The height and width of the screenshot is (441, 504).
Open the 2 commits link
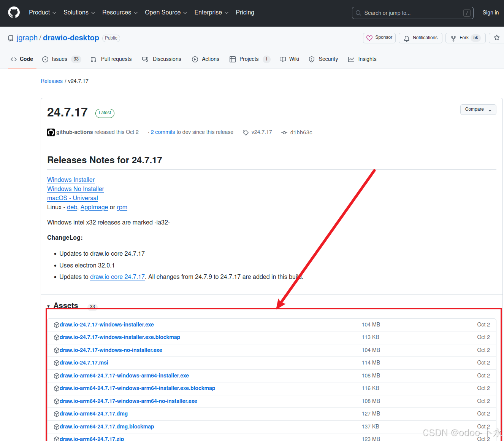point(163,132)
